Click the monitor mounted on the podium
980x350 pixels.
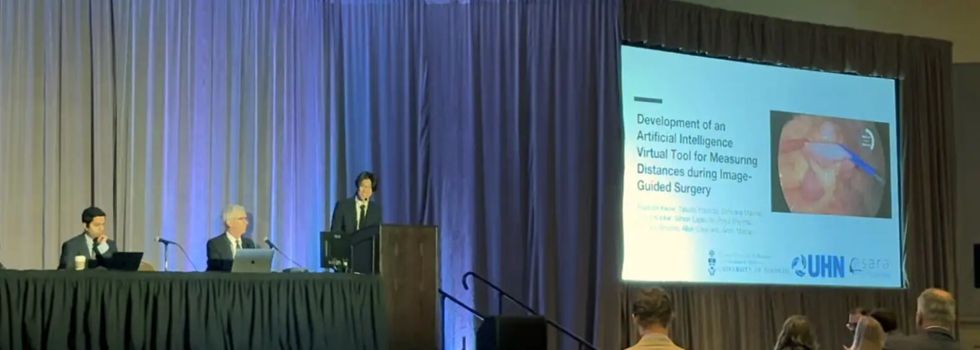coord(334,249)
